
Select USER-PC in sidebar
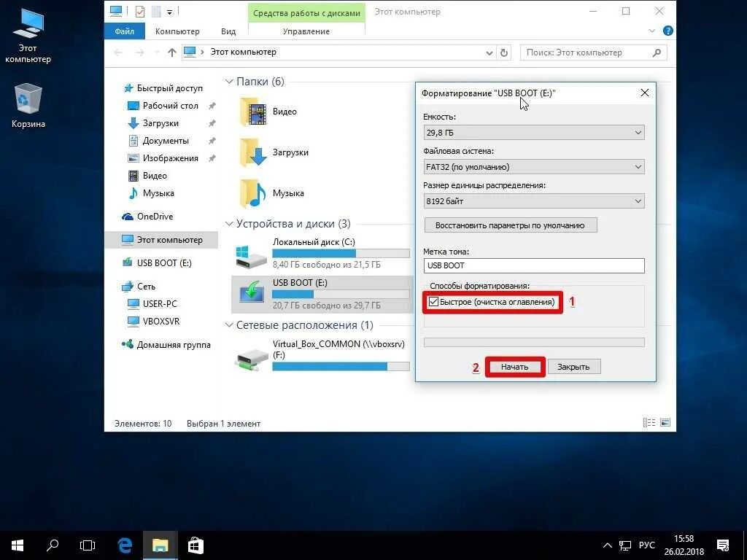point(152,304)
